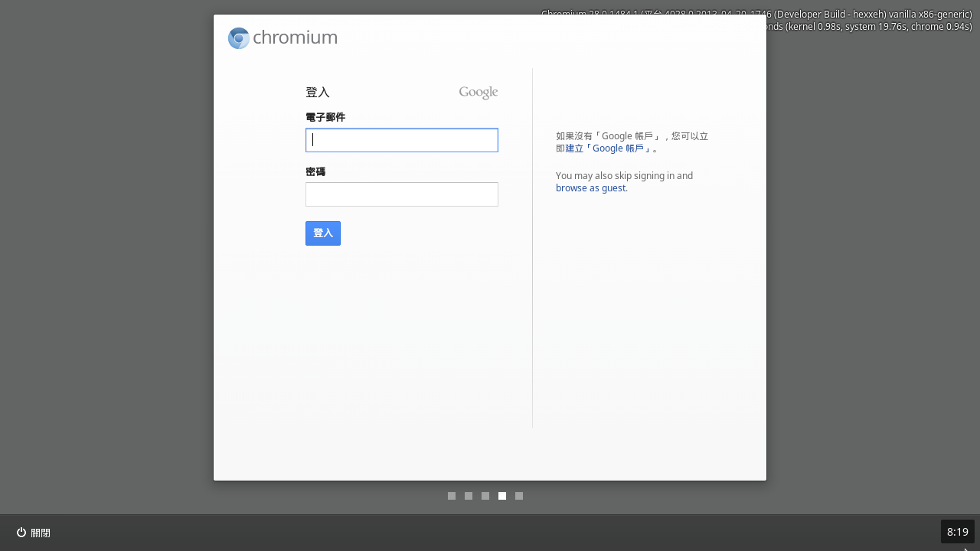
Task: Click the chromium wordmark text
Action: [x=295, y=37]
